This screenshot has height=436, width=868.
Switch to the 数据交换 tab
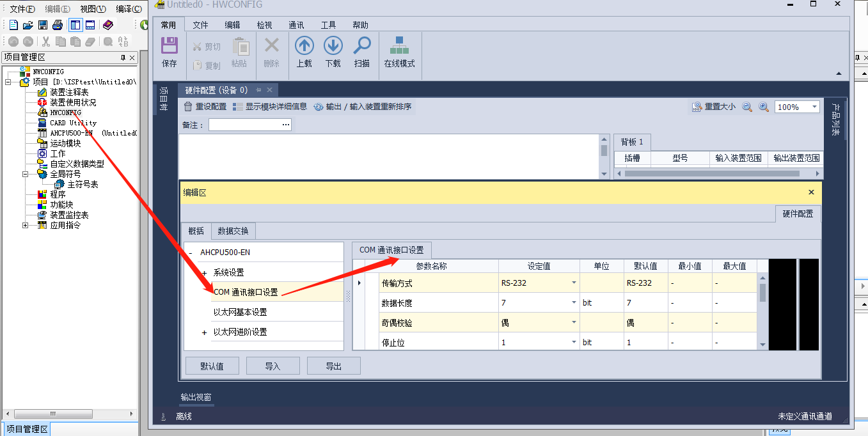(x=233, y=231)
